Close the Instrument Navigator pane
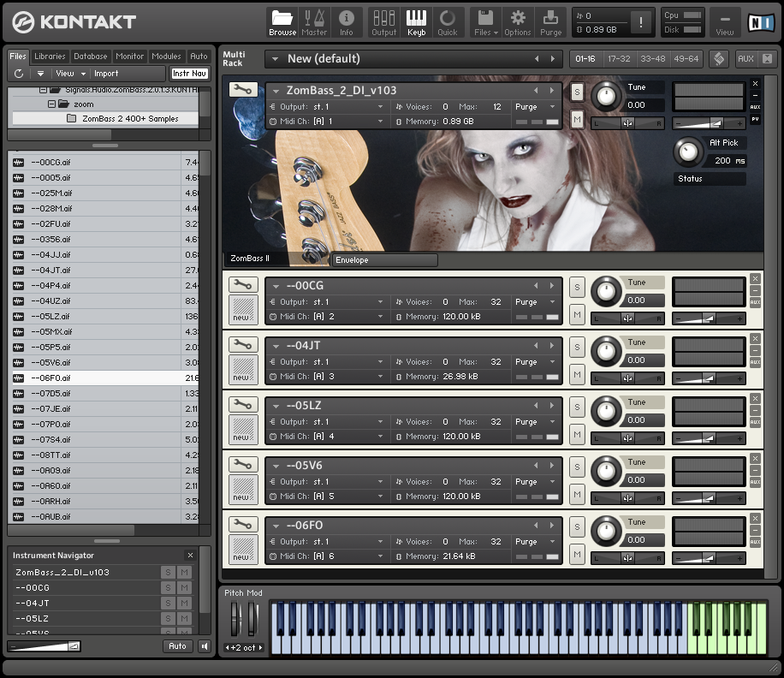This screenshot has width=784, height=678. [190, 555]
